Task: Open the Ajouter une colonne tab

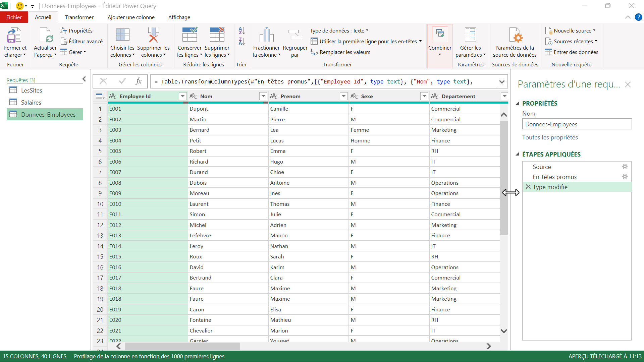Action: click(131, 17)
